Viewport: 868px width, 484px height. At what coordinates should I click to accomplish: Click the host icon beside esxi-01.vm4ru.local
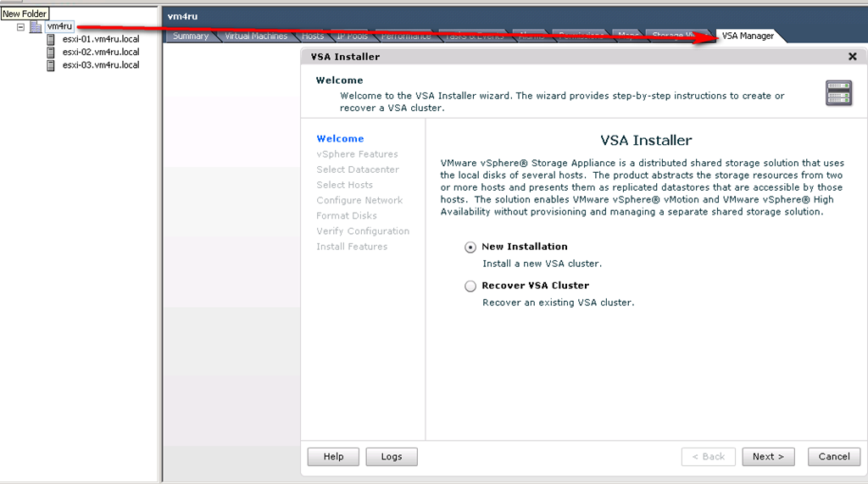click(x=50, y=39)
